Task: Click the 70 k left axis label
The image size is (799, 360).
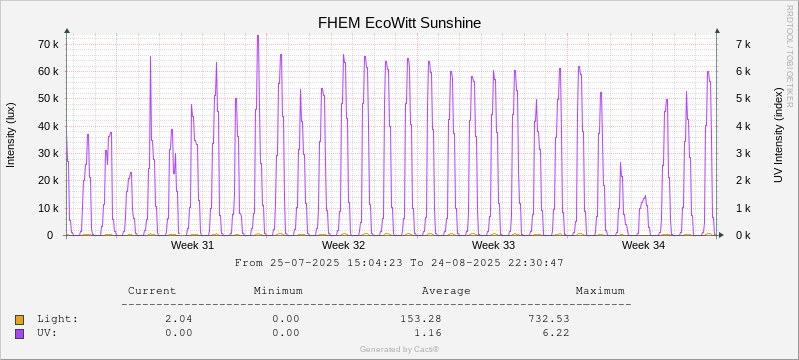Action: pos(49,44)
